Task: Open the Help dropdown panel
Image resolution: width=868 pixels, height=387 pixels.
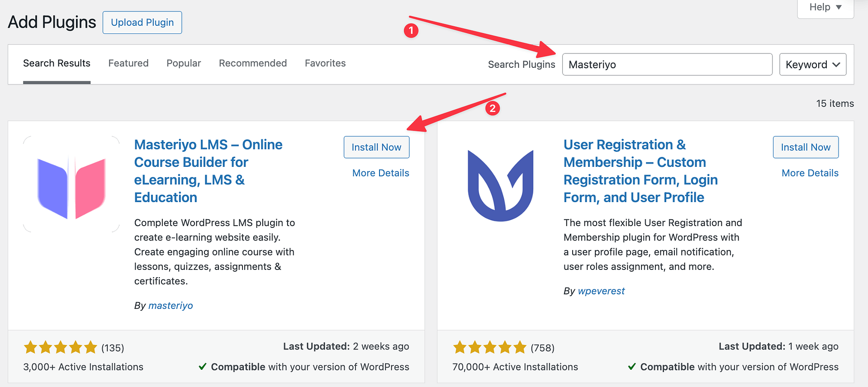Action: pyautogui.click(x=825, y=8)
